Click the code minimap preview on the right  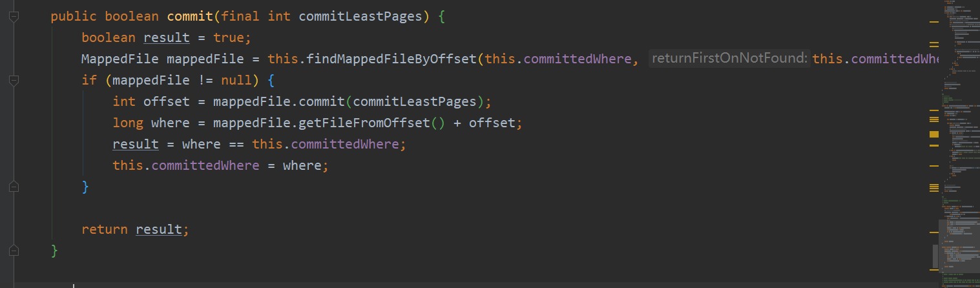(959, 144)
